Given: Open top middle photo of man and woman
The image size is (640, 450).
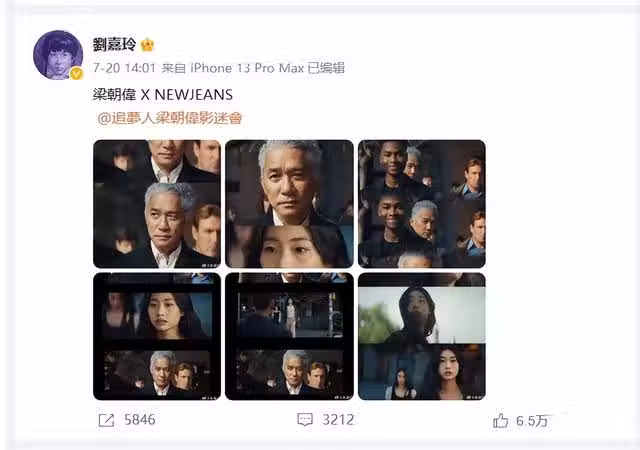Looking at the screenshot, I should [289, 204].
